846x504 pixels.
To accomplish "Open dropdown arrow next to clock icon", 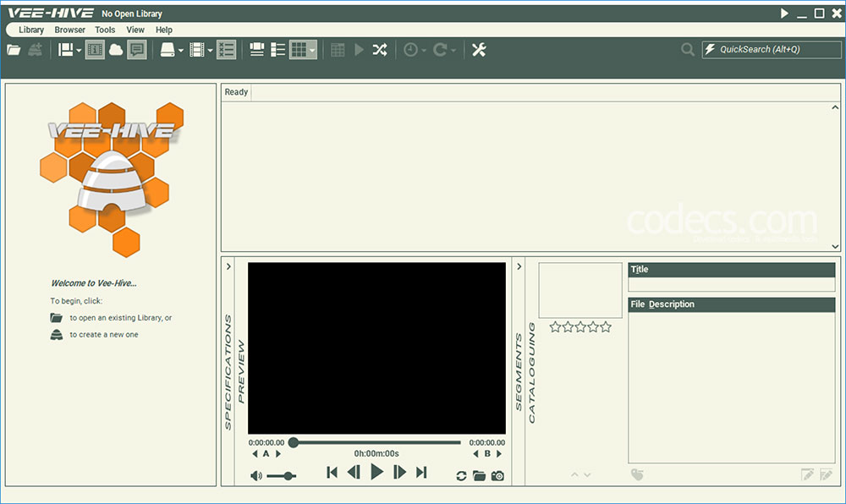I will pos(424,51).
